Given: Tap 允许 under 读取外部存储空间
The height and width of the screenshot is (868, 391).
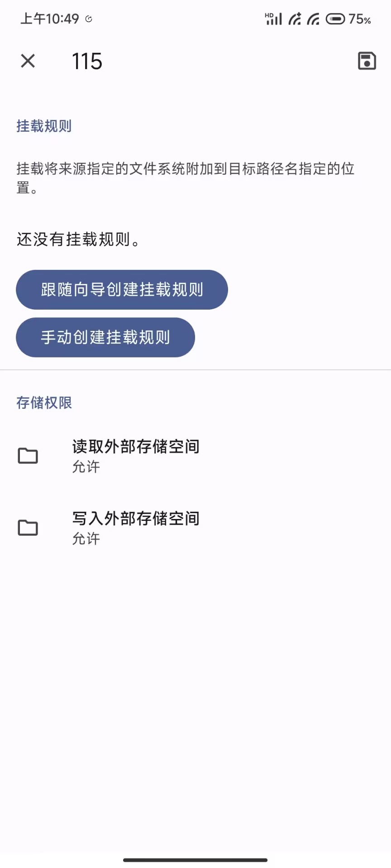Looking at the screenshot, I should (x=86, y=467).
